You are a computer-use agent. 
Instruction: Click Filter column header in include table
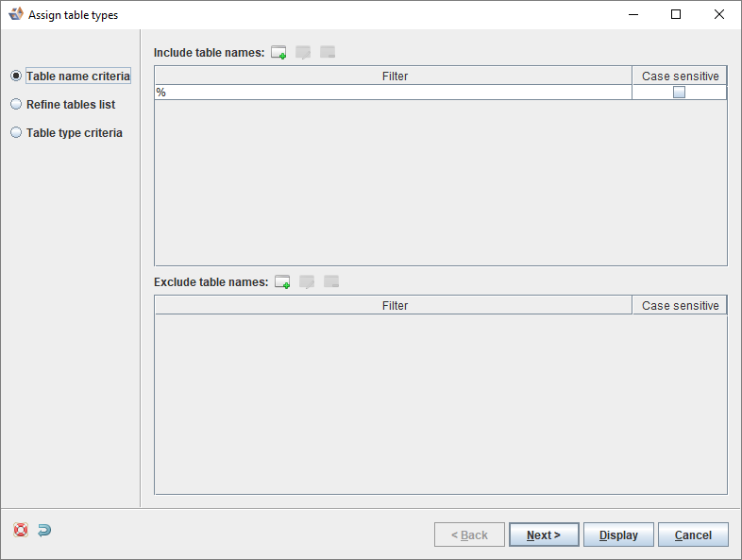click(394, 76)
